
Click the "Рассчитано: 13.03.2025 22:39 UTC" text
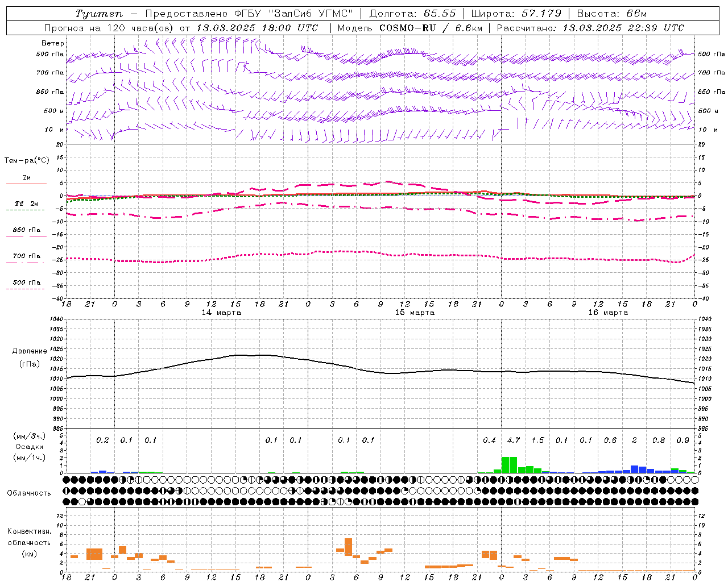coord(590,28)
